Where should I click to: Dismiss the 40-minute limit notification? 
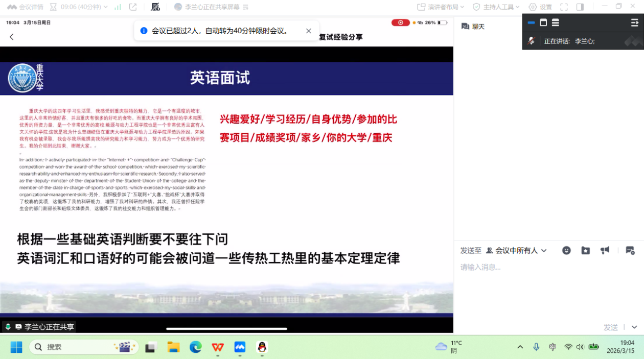point(309,31)
